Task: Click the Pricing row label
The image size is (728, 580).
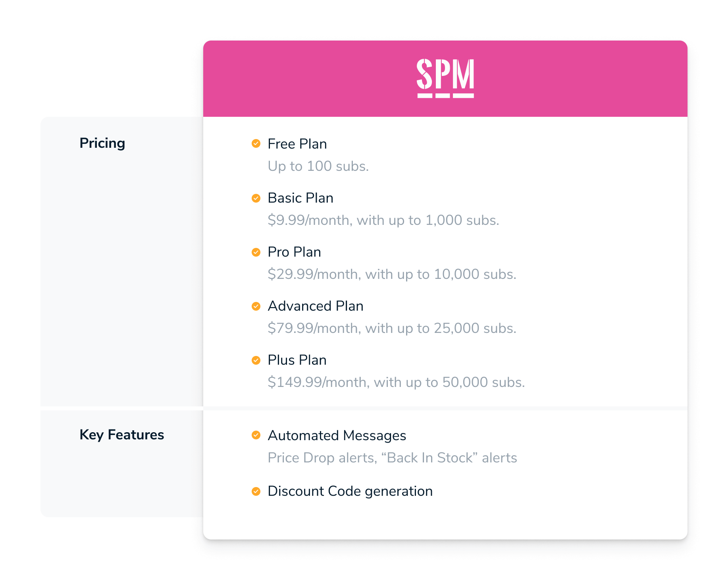Action: pyautogui.click(x=102, y=143)
